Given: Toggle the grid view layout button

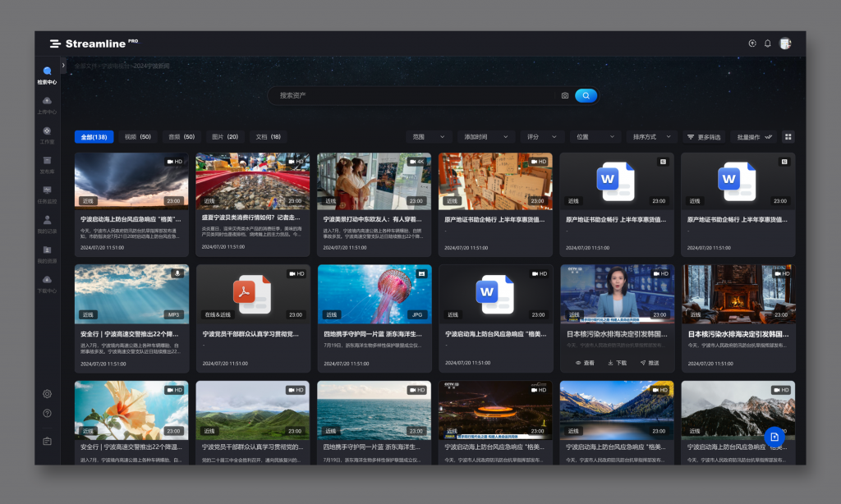Looking at the screenshot, I should coord(788,137).
